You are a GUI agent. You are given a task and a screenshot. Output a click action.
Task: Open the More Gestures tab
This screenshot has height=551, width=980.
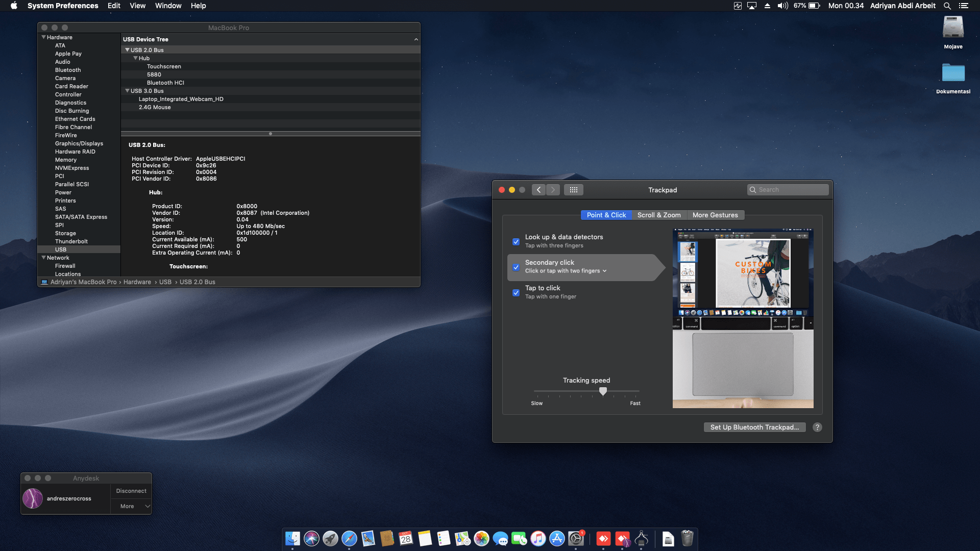tap(715, 215)
